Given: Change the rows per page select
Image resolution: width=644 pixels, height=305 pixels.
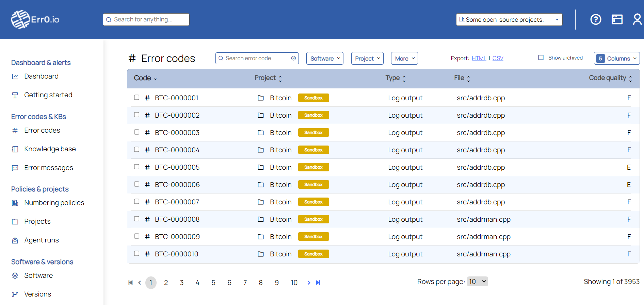Looking at the screenshot, I should point(477,282).
